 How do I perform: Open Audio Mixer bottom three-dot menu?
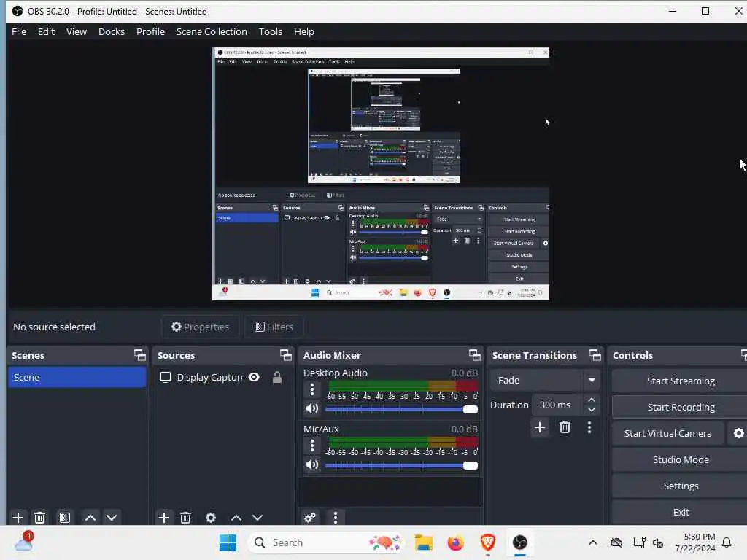click(x=336, y=518)
